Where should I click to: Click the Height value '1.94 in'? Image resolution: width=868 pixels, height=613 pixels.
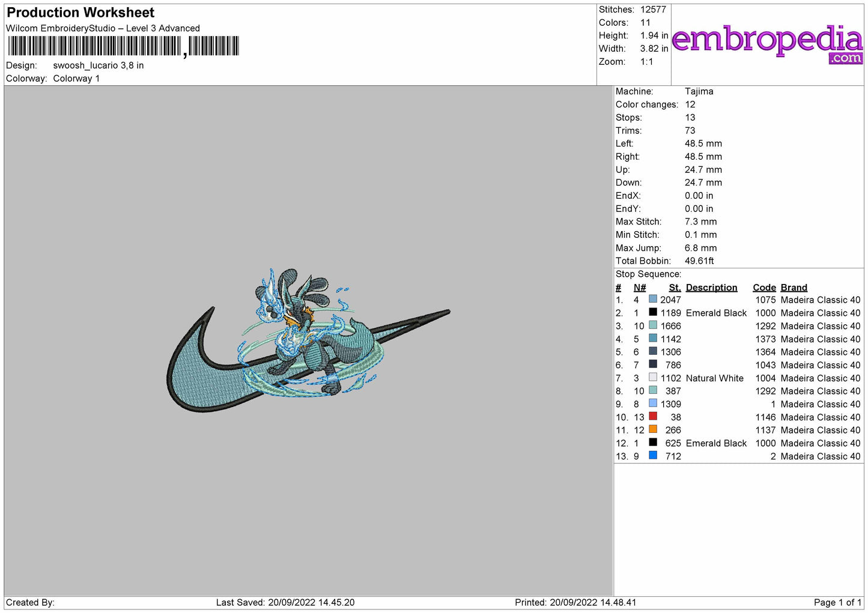[654, 36]
